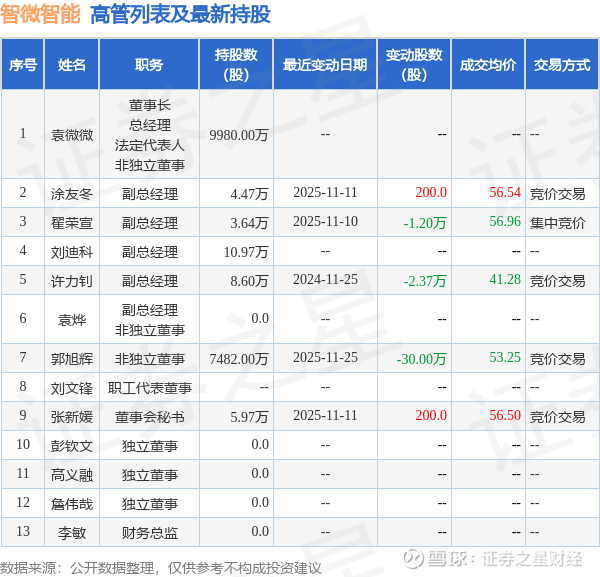Viewport: 600px width, 577px height.
Task: Click the title 董事会秘书
Action: (150, 417)
